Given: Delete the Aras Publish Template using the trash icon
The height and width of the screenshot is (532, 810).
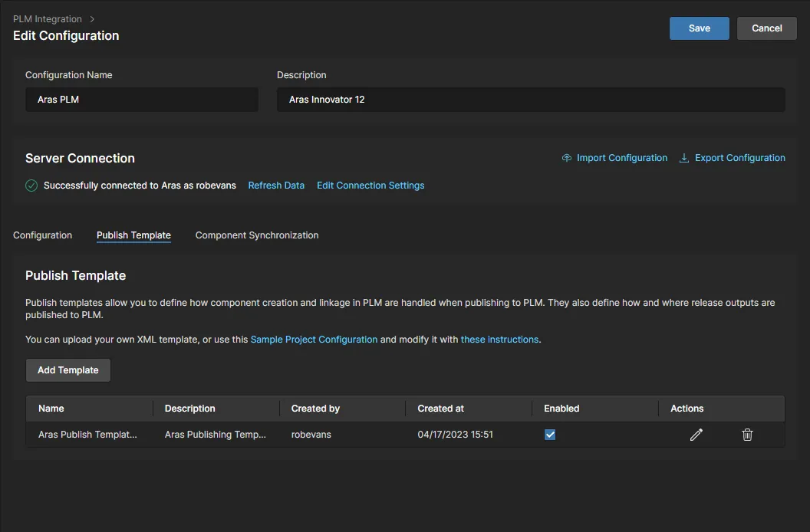Looking at the screenshot, I should coord(747,435).
